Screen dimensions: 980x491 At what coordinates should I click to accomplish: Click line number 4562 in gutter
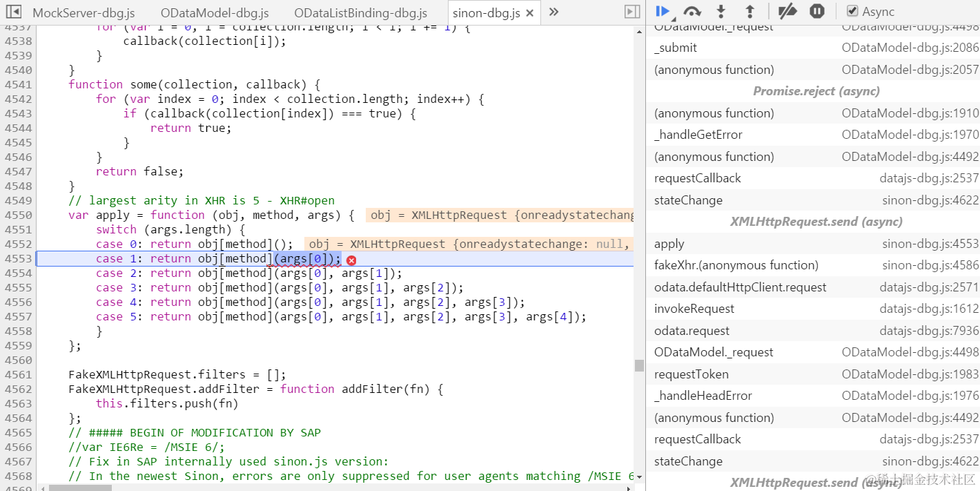[x=17, y=389]
